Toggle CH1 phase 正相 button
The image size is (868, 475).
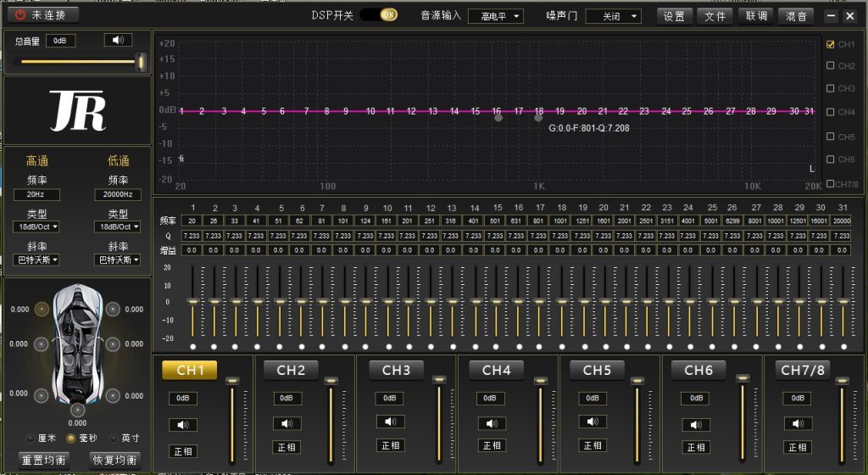pos(183,451)
